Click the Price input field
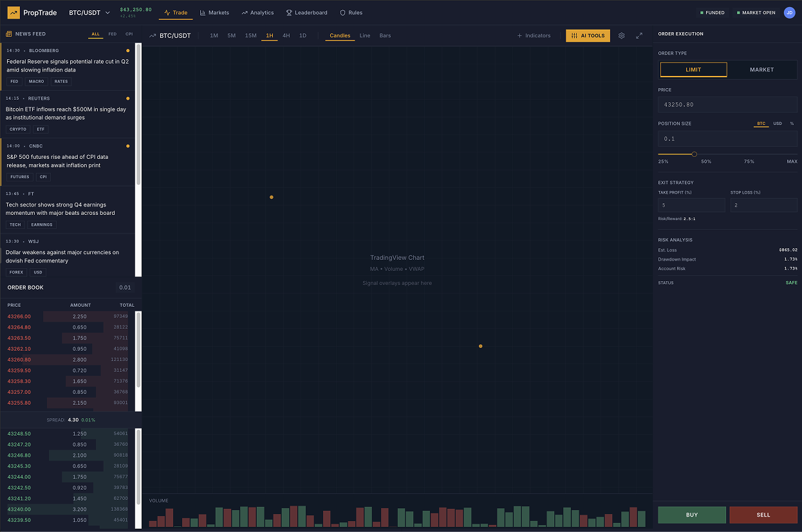802x532 pixels. (x=727, y=104)
